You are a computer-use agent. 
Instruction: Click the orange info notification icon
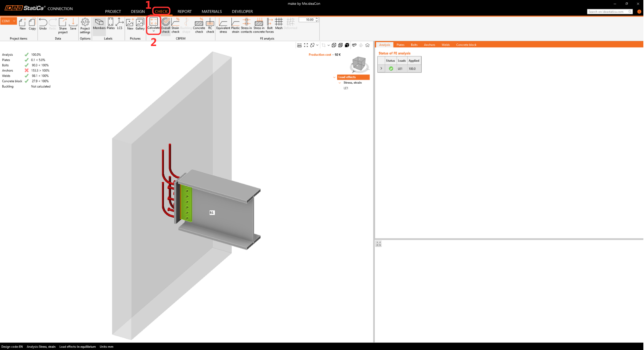click(639, 12)
